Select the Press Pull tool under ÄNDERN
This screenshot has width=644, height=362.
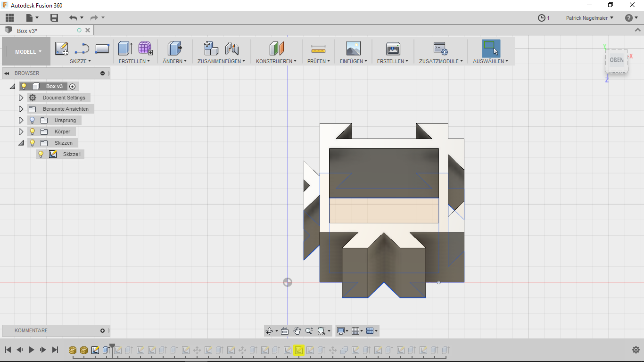(175, 47)
